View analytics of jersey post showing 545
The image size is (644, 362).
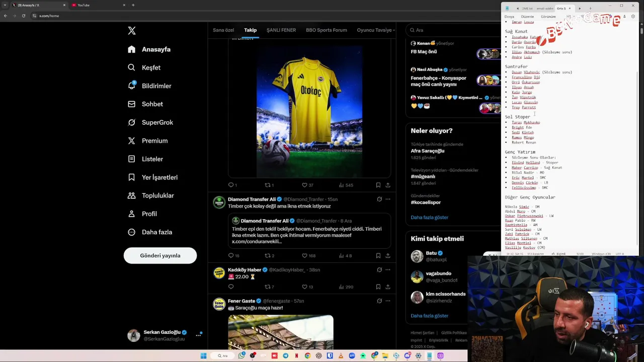click(346, 185)
